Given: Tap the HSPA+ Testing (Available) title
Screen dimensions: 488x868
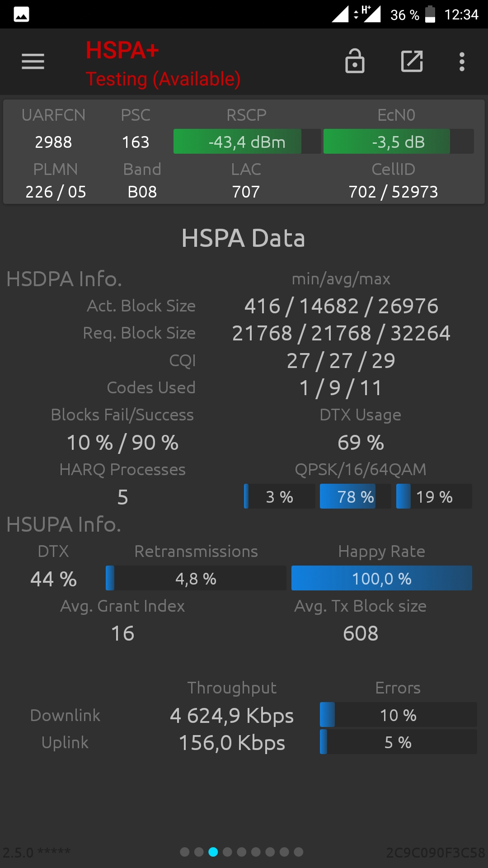Looking at the screenshot, I should 163,64.
